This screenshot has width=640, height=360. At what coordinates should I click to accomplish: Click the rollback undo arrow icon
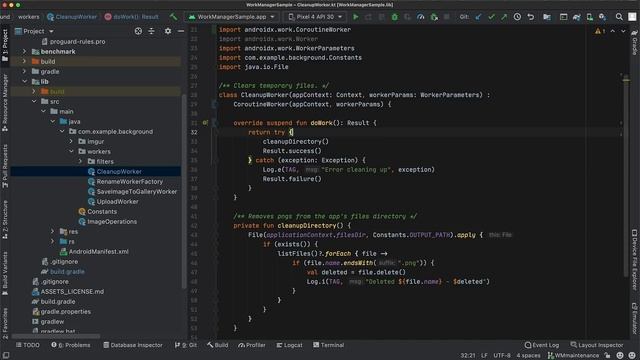pyautogui.click(x=531, y=17)
